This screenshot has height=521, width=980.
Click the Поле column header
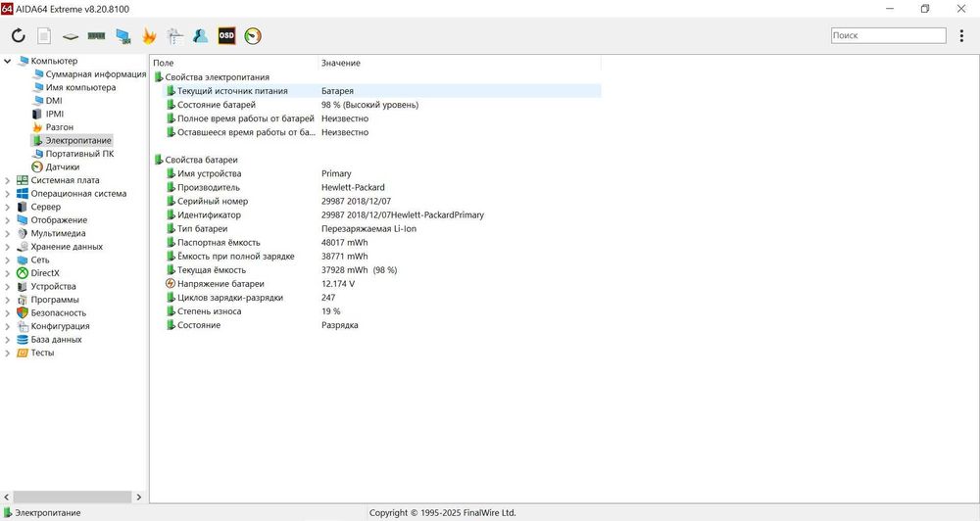coord(234,63)
